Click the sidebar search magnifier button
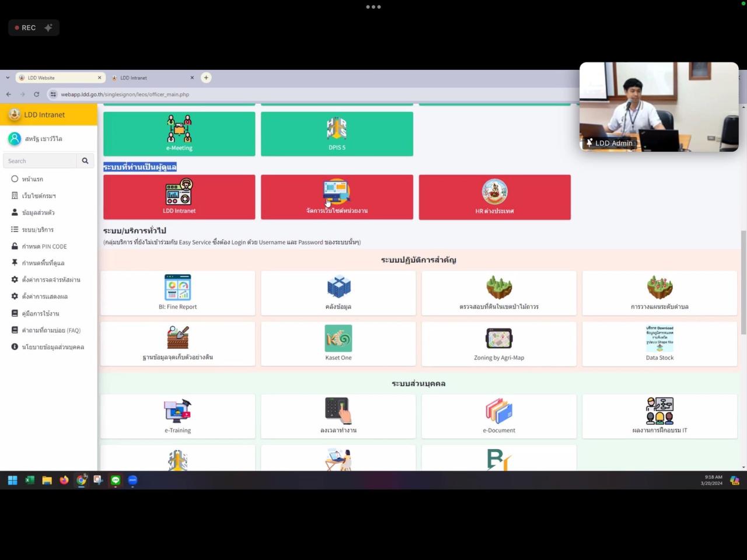The image size is (747, 560). click(x=85, y=161)
